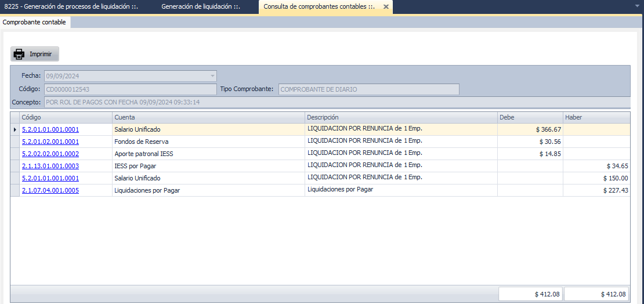Sort by the Descripción column header
The height and width of the screenshot is (304, 644).
point(400,117)
